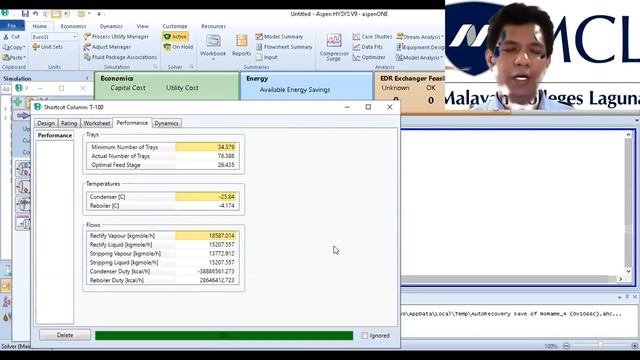The height and width of the screenshot is (360, 640).
Task: Switch to the View ribbon tab
Action: coord(142,26)
